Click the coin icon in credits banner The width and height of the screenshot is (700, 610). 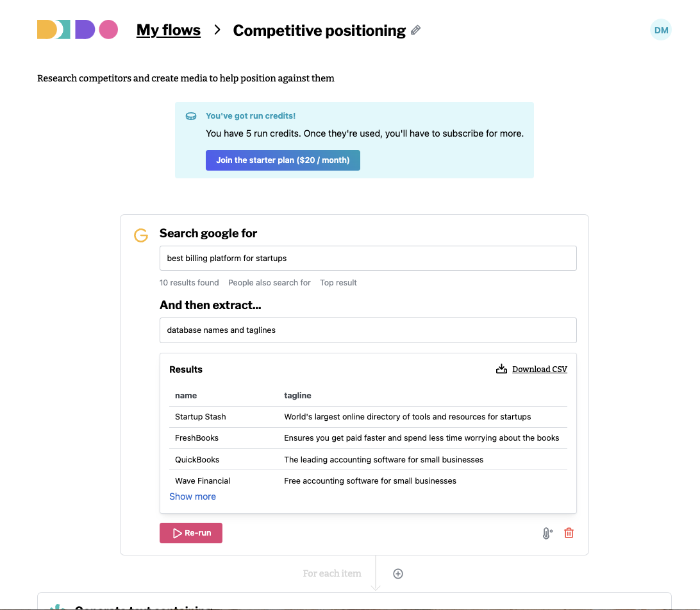pyautogui.click(x=191, y=116)
